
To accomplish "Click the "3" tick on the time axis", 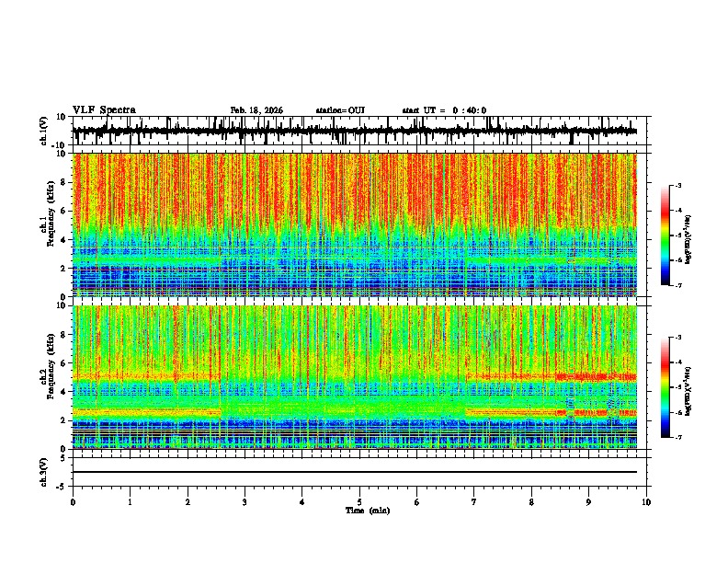I will (x=245, y=502).
